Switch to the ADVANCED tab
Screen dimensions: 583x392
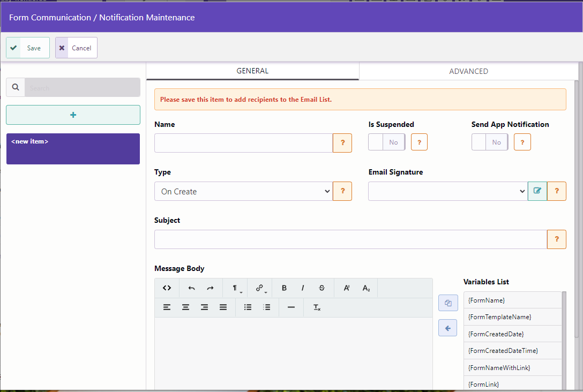[x=468, y=71]
